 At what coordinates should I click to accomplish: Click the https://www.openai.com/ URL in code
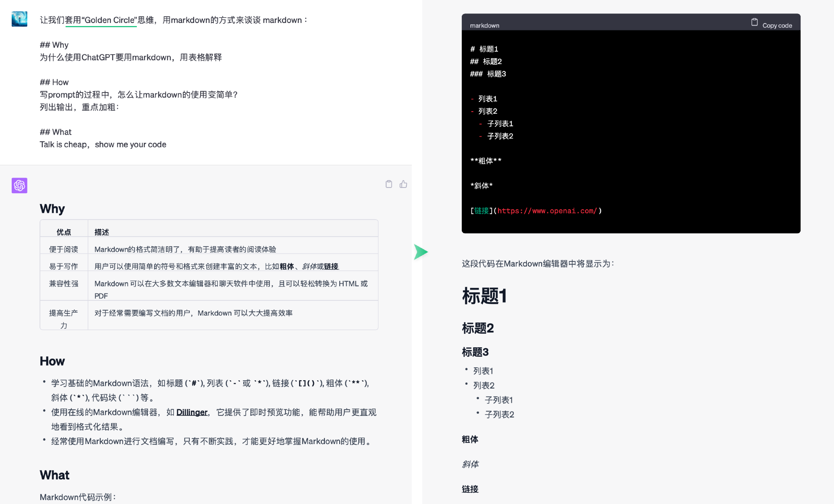click(547, 211)
